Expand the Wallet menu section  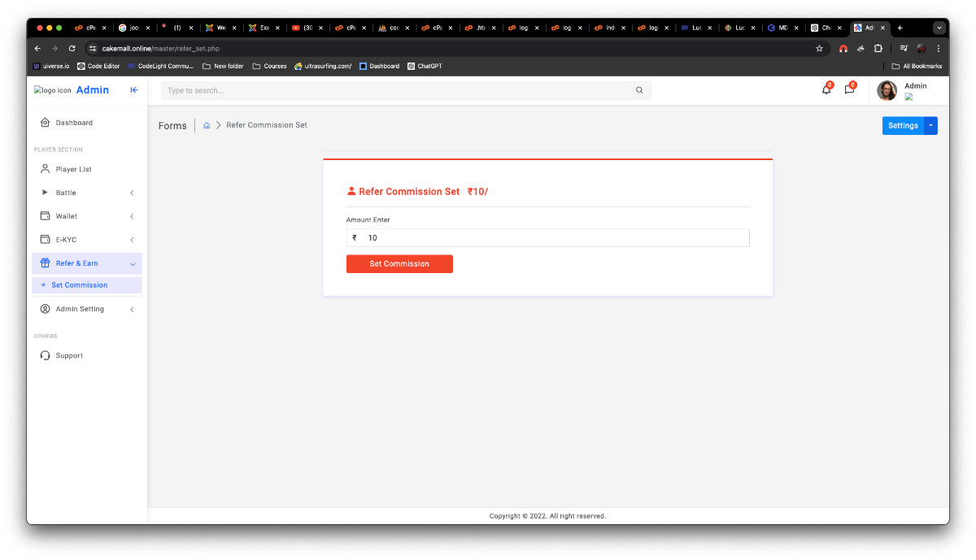pos(87,216)
